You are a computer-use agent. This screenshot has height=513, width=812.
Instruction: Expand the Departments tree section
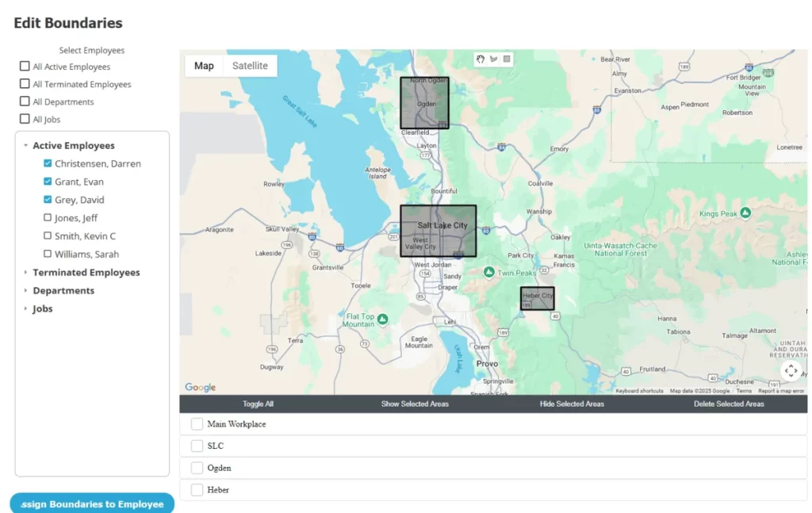coord(25,290)
